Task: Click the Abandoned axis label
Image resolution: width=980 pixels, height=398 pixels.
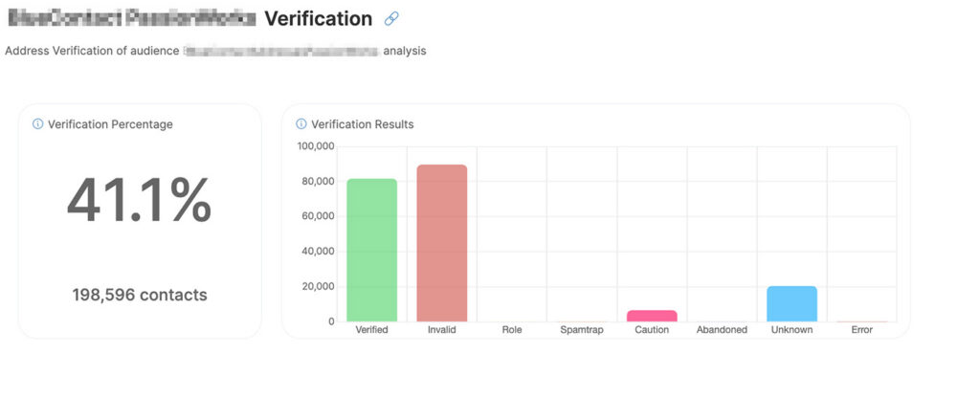Action: (722, 330)
